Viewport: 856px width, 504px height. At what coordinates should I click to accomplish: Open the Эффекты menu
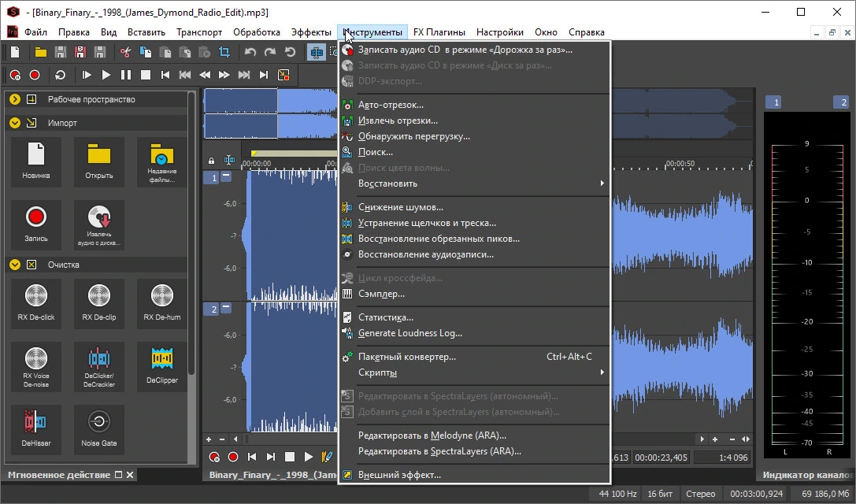point(310,32)
